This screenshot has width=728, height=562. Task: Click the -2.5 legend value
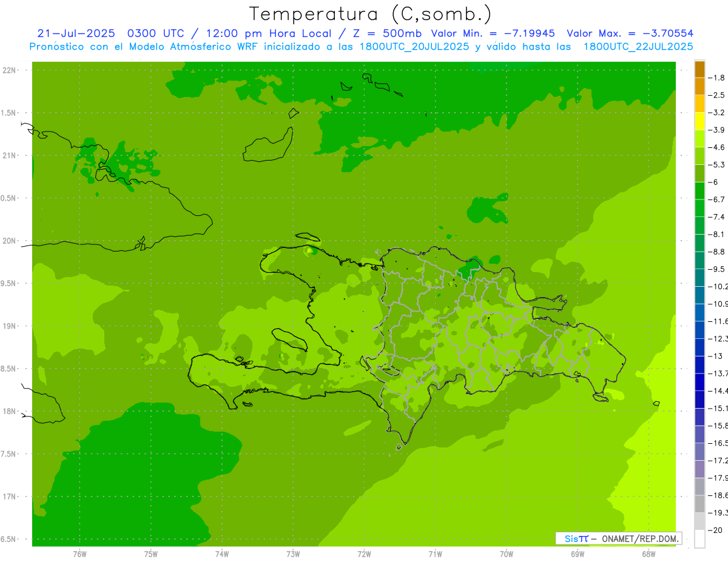click(x=716, y=95)
